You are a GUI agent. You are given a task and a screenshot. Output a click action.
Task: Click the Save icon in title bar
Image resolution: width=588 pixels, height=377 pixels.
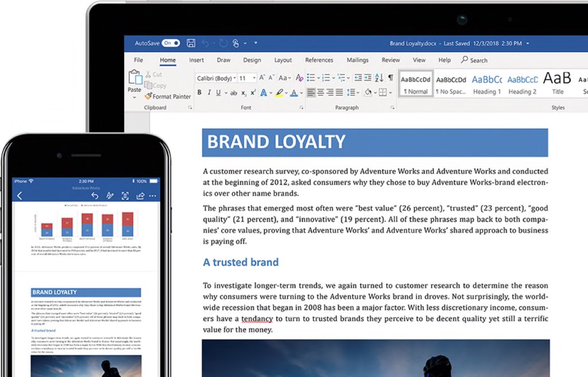click(x=191, y=43)
